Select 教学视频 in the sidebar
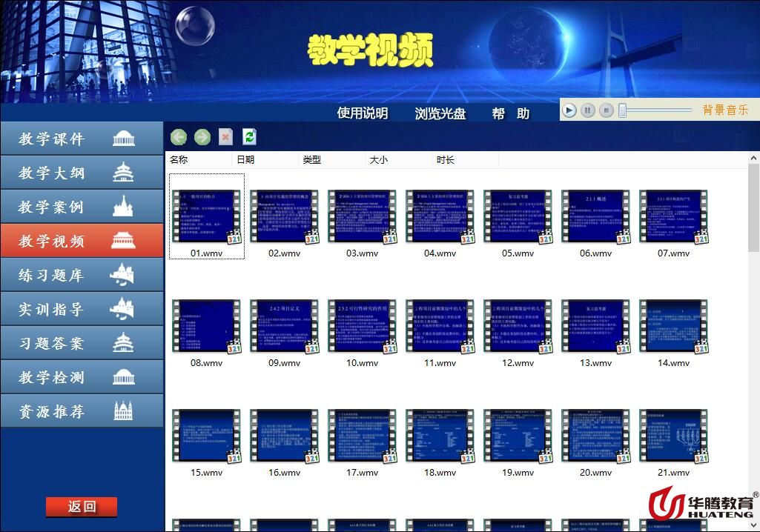 pyautogui.click(x=82, y=240)
